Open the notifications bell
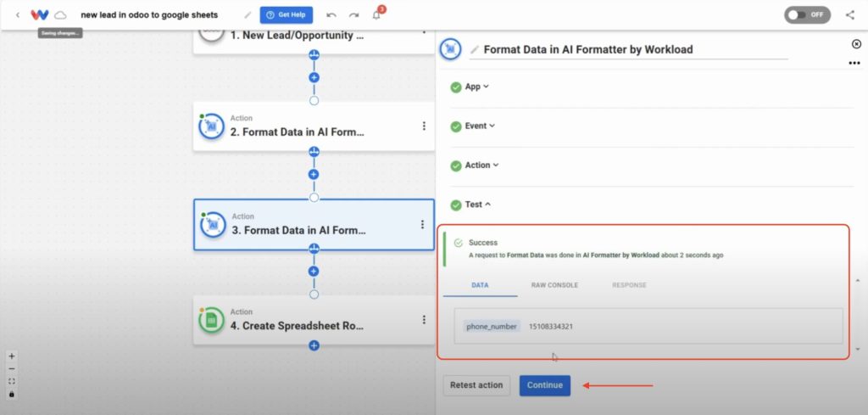 click(376, 15)
